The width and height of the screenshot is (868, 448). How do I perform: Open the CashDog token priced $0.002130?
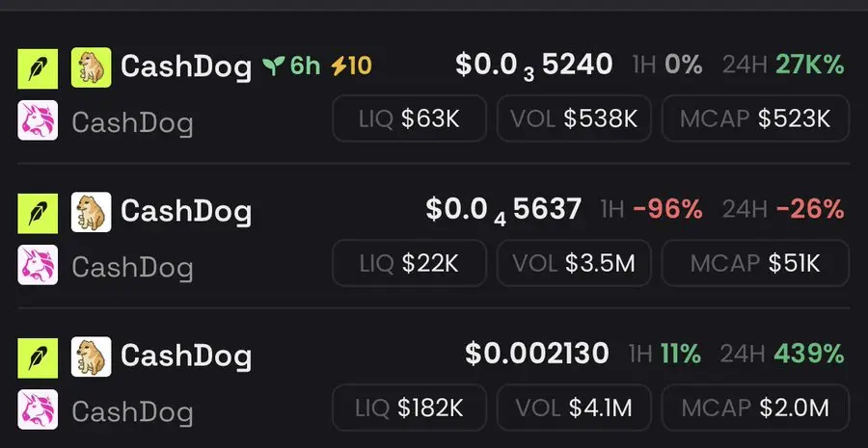tap(434, 382)
